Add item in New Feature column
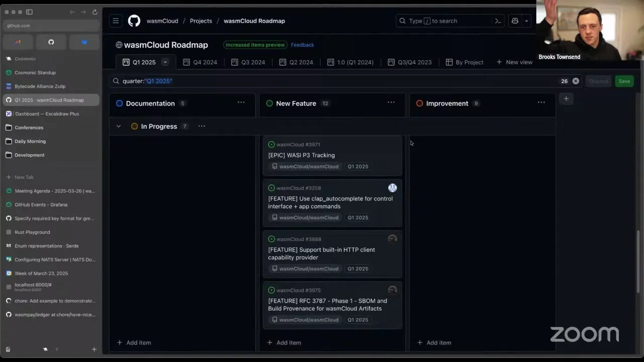Image resolution: width=644 pixels, height=362 pixels. click(284, 342)
